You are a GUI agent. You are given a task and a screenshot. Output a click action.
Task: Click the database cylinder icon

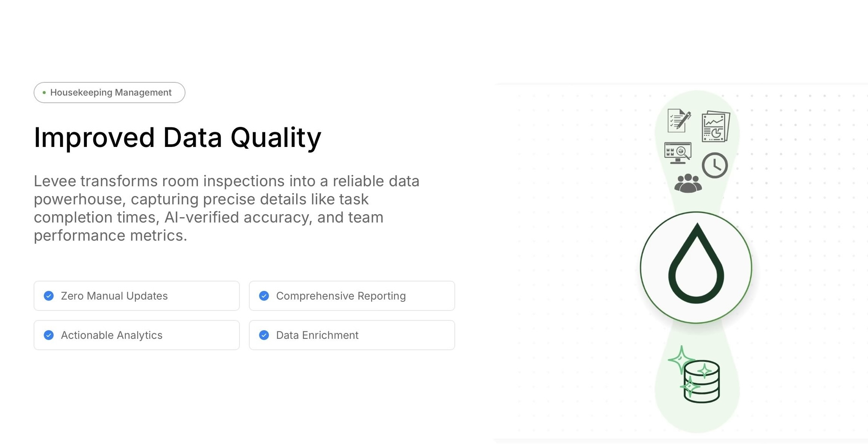pyautogui.click(x=702, y=382)
